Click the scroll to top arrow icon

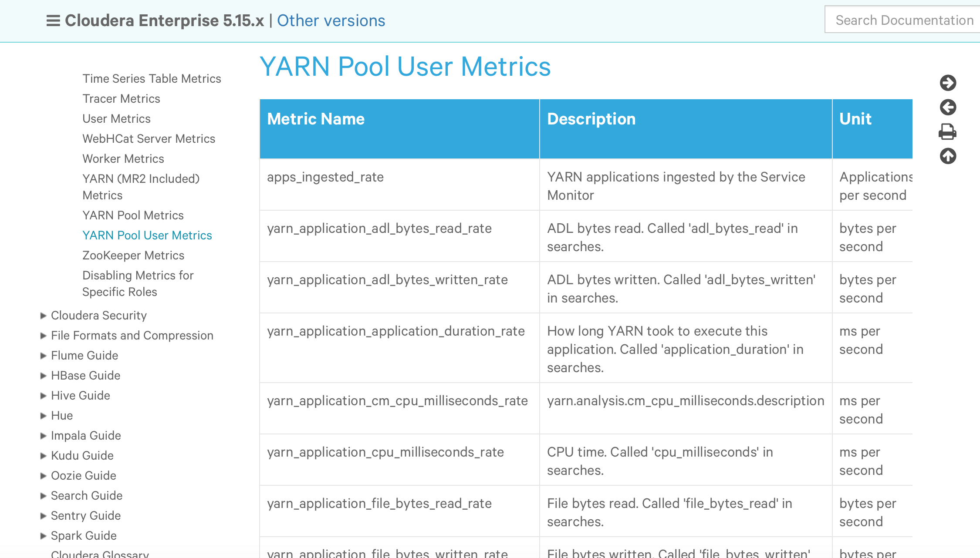pos(948,156)
